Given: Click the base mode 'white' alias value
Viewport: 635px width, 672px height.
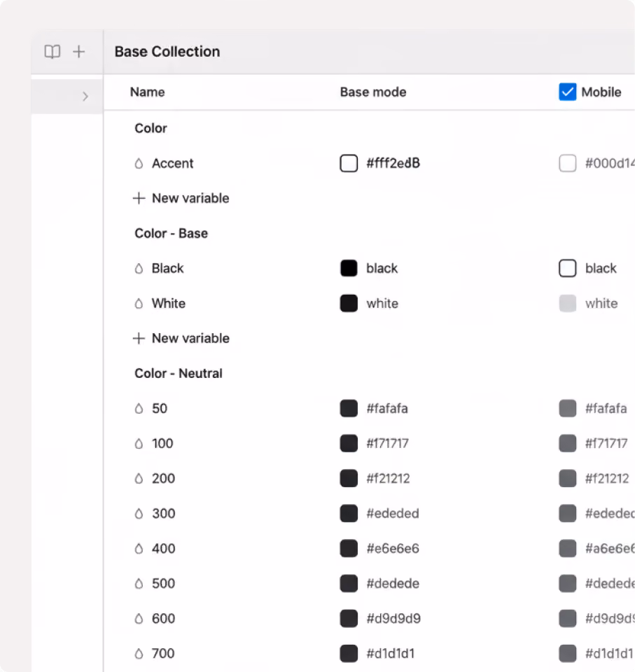Looking at the screenshot, I should [x=382, y=303].
